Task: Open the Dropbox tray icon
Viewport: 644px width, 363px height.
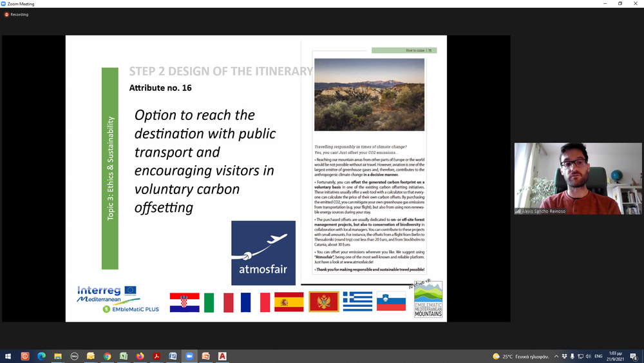Action: coord(565,356)
